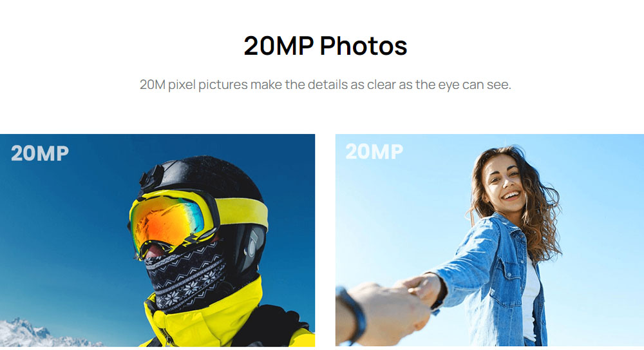The width and height of the screenshot is (644, 350).
Task: Click the word "Photos" in the title
Action: (x=363, y=46)
